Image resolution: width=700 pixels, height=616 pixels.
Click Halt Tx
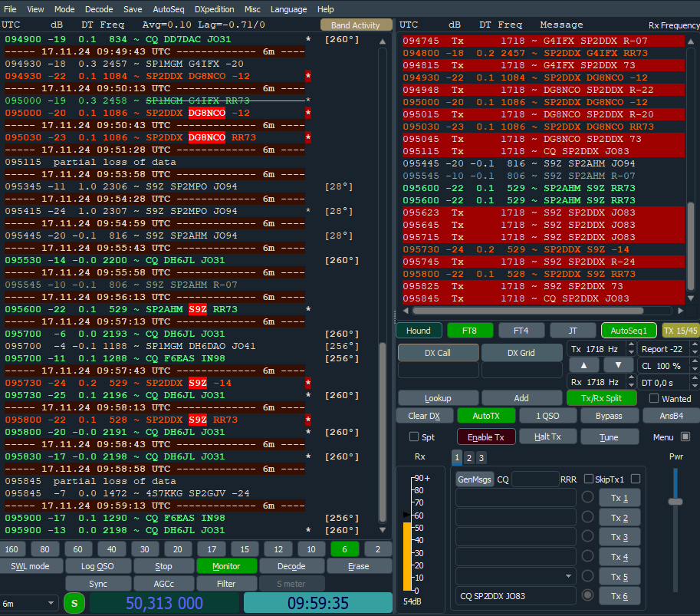tap(547, 436)
